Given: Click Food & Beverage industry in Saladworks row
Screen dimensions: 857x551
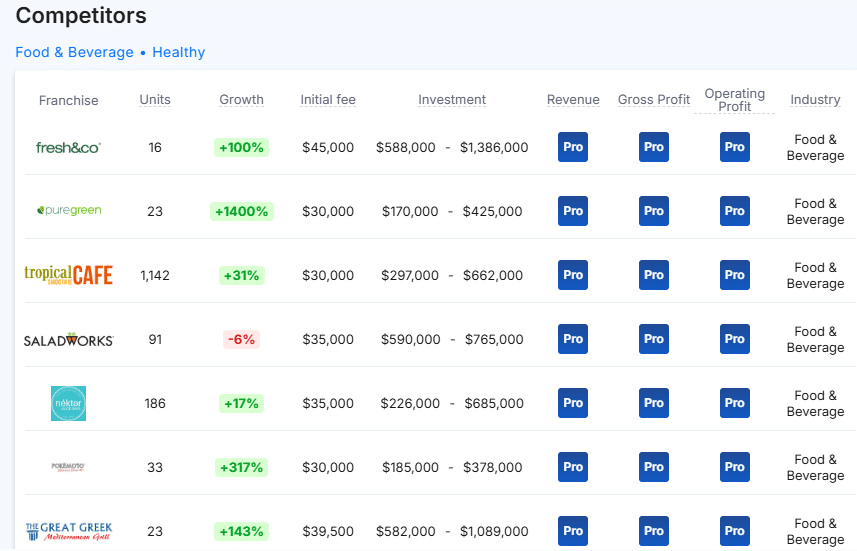Looking at the screenshot, I should (x=815, y=339).
